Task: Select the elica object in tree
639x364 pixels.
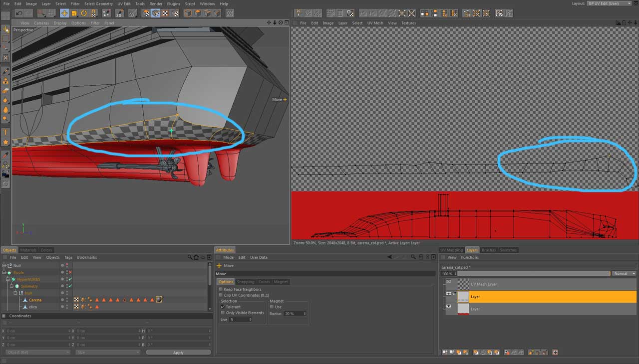Action: pos(33,307)
